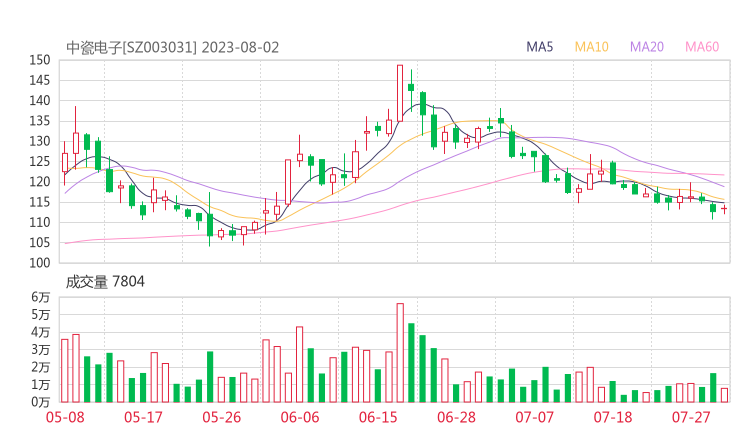Click the 2万 volume axis label
The image size is (740, 440).
41,367
